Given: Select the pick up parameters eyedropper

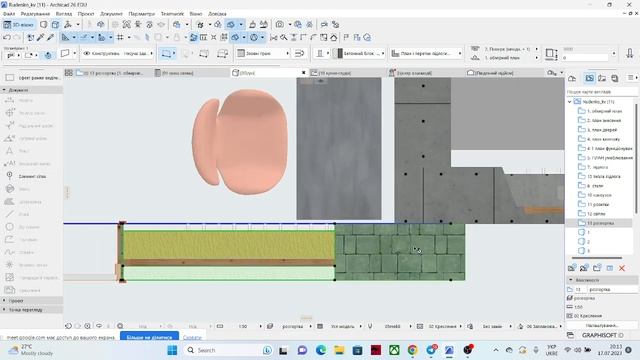Looking at the screenshot, I should [x=40, y=38].
